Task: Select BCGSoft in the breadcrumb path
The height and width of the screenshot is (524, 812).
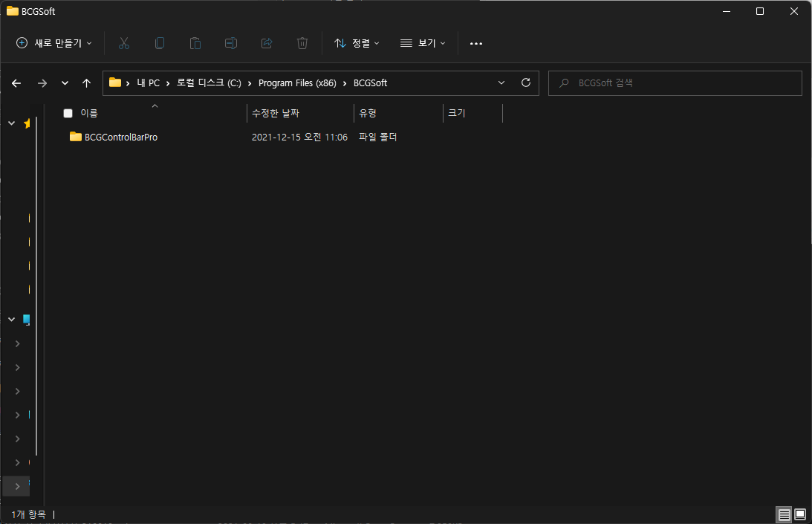Action: [370, 83]
